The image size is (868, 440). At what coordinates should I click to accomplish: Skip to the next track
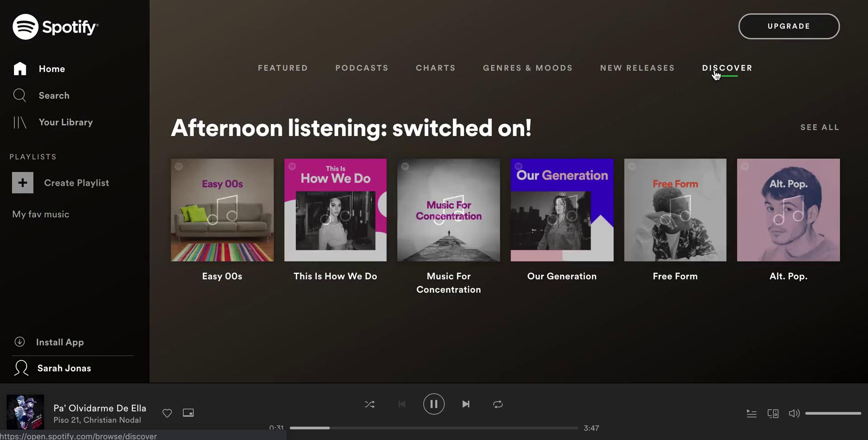(466, 404)
